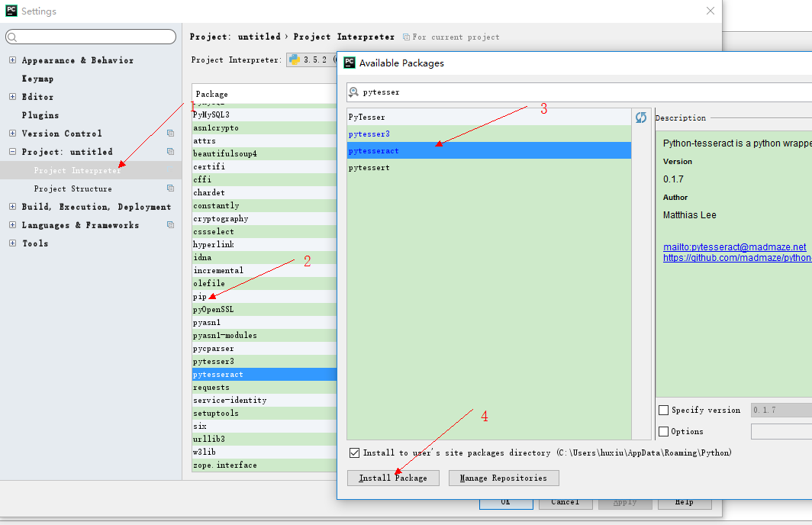Expand Appearance & Behavior section
Viewport: 812px width, 525px height.
tap(12, 60)
